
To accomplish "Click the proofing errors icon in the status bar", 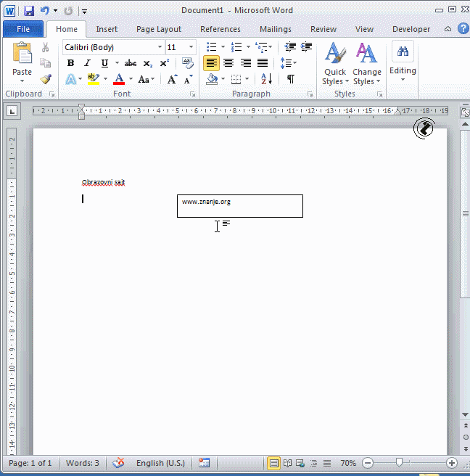I will 118,463.
